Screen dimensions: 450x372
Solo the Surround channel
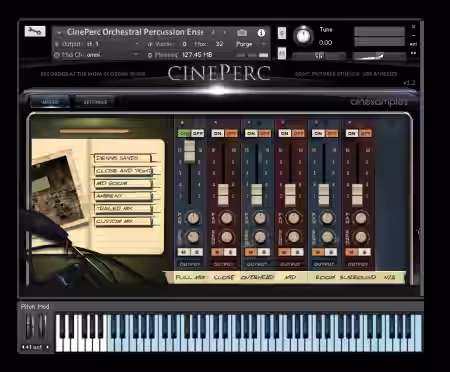[x=364, y=252]
